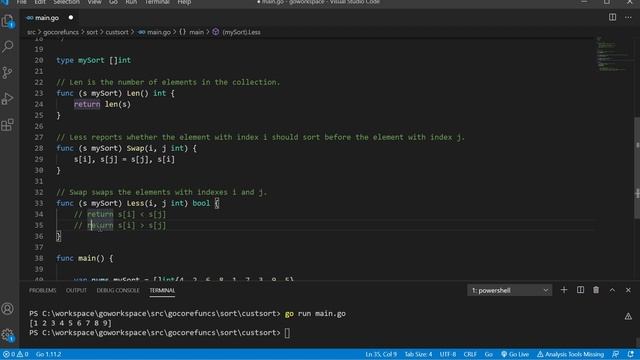Click 'custsort' breadcrumb segment
Screen dimensions: 640x360
pos(117,32)
